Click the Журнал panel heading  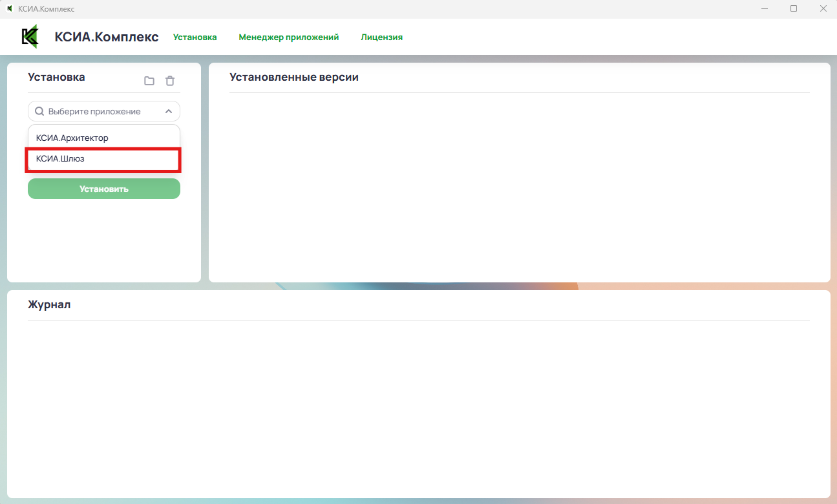point(49,305)
